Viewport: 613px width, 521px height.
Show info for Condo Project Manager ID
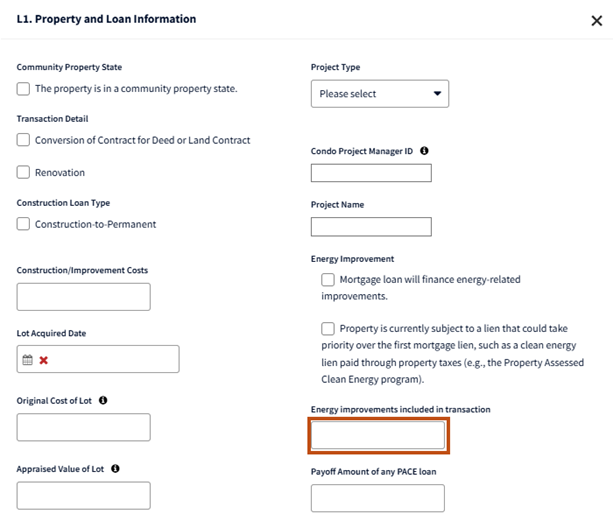click(424, 151)
